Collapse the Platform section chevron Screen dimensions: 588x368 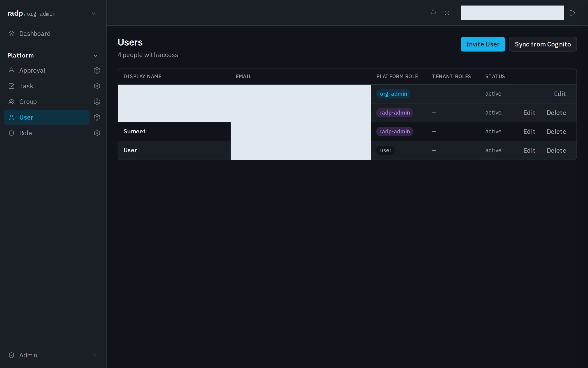click(x=96, y=55)
